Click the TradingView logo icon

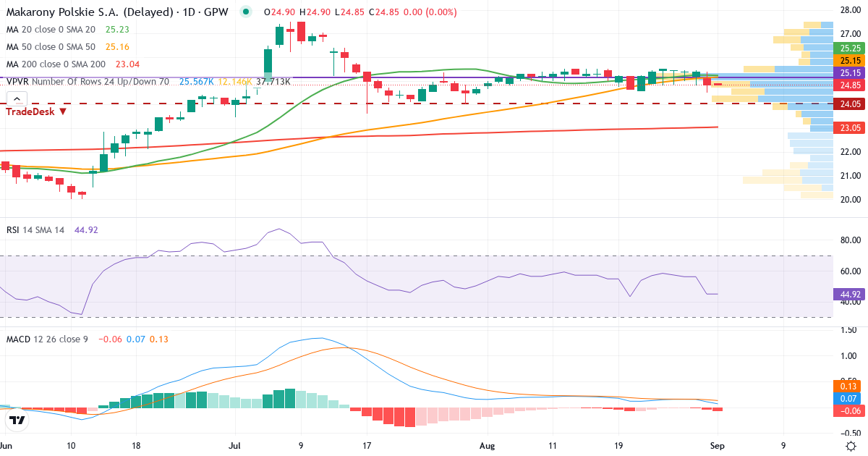coord(17,419)
